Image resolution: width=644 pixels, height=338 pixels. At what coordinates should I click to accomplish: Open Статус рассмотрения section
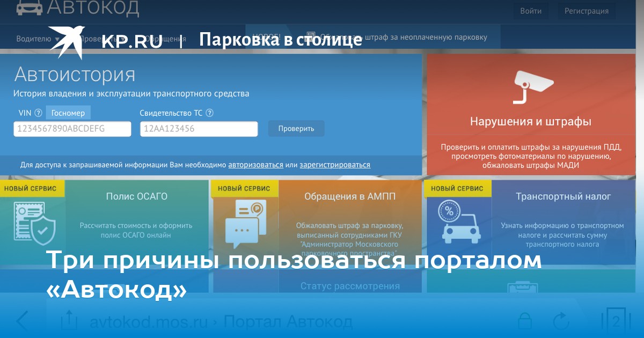[x=350, y=286]
